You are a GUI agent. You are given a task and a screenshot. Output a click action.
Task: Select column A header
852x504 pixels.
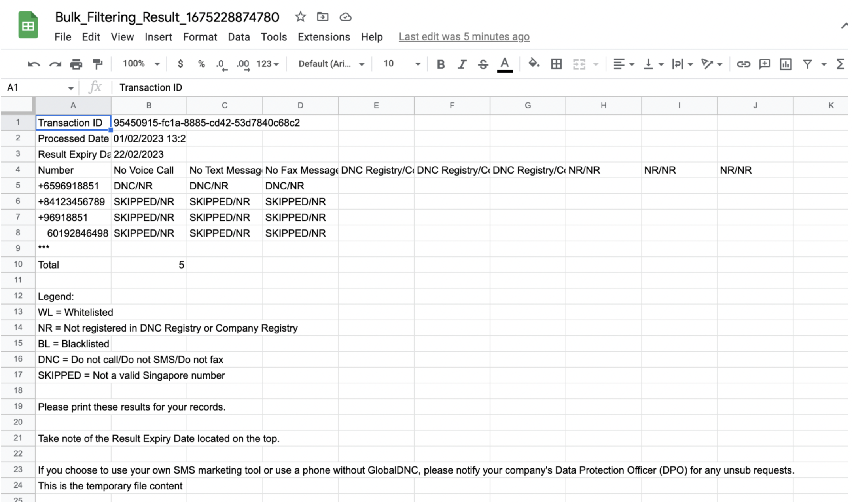tap(73, 106)
